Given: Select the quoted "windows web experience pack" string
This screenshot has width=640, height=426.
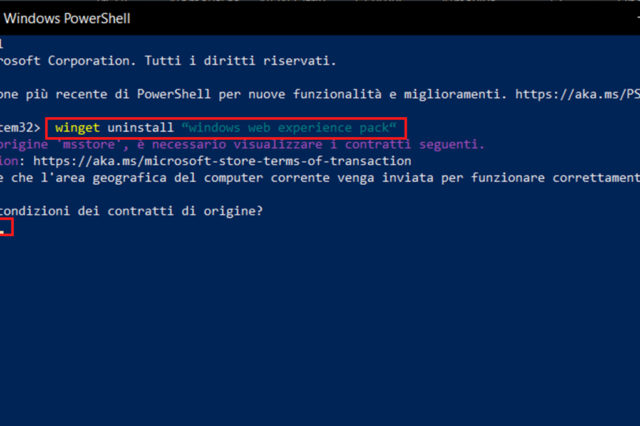Looking at the screenshot, I should point(289,128).
